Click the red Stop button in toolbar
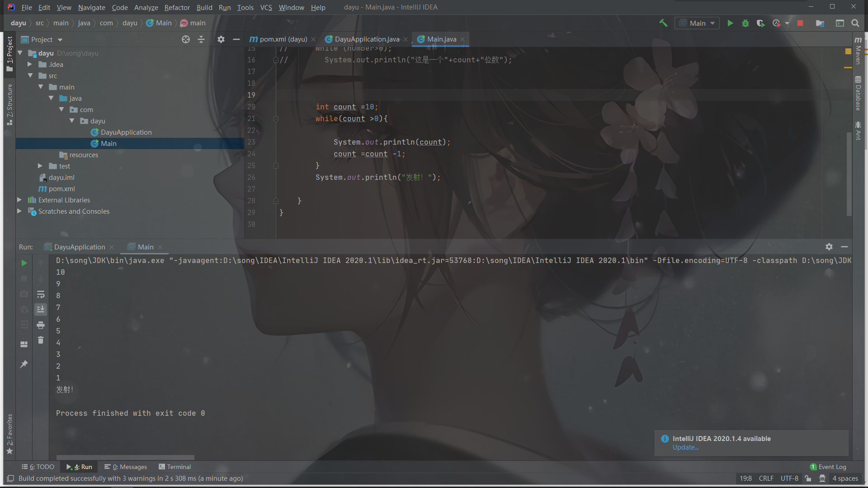 click(800, 23)
